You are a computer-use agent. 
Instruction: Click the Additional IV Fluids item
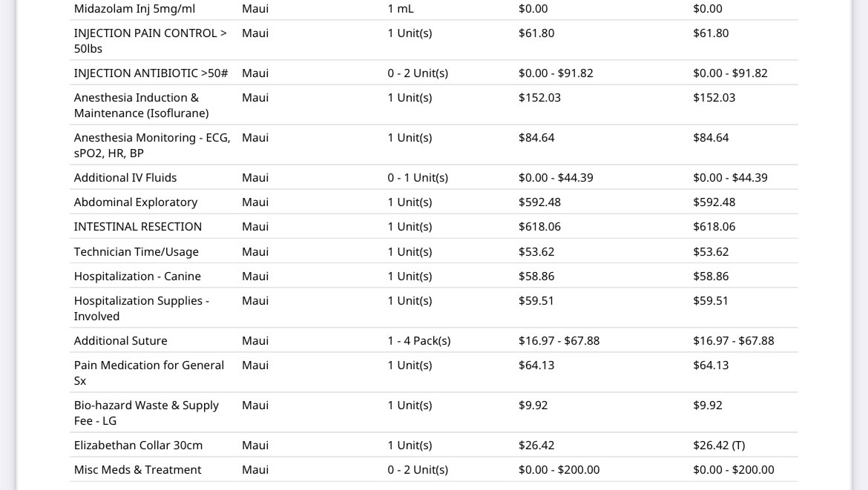click(125, 177)
